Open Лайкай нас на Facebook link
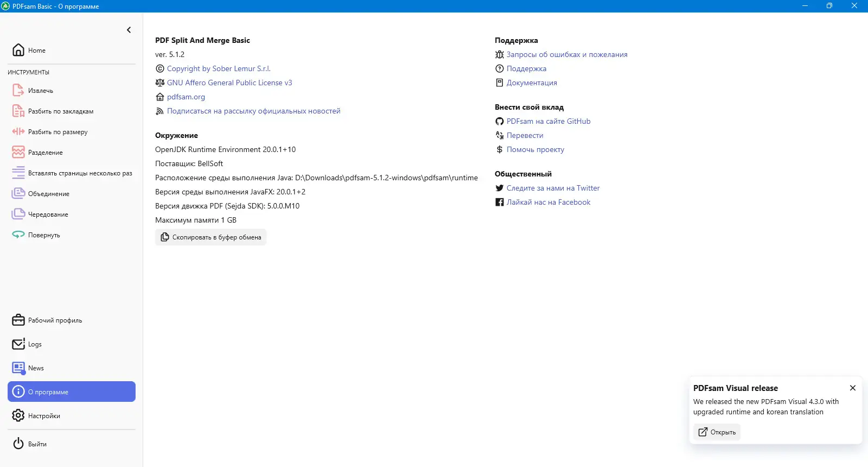The image size is (868, 467). pyautogui.click(x=548, y=202)
